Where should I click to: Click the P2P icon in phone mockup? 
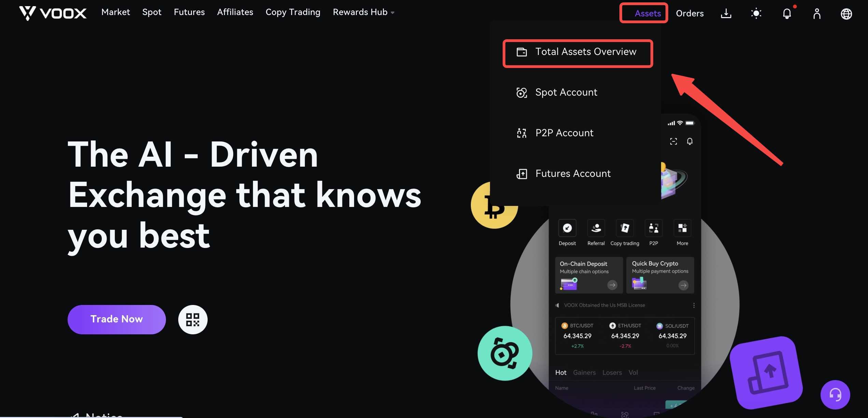(x=654, y=228)
